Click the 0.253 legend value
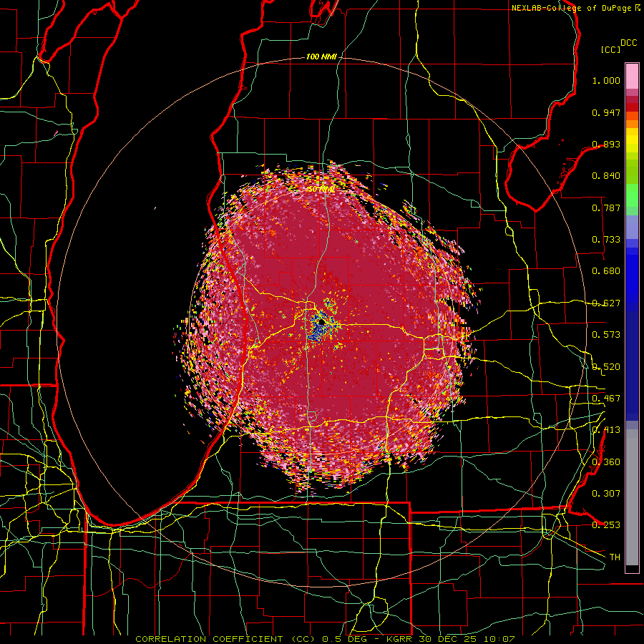644x644 pixels. tap(606, 525)
